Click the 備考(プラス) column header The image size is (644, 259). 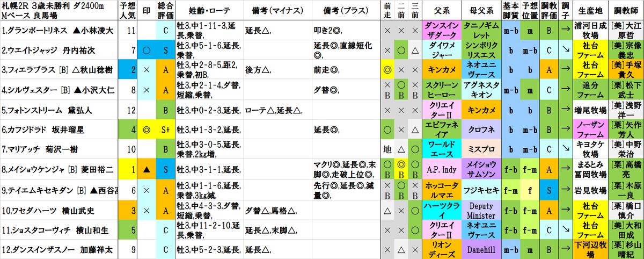click(x=345, y=10)
